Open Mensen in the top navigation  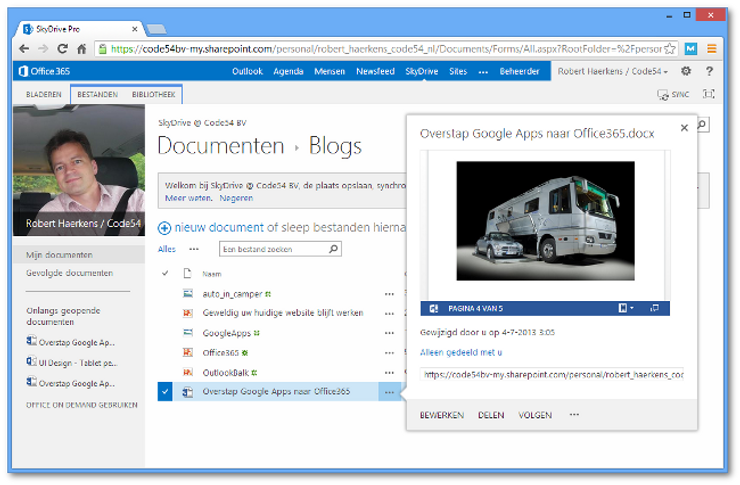[x=329, y=71]
